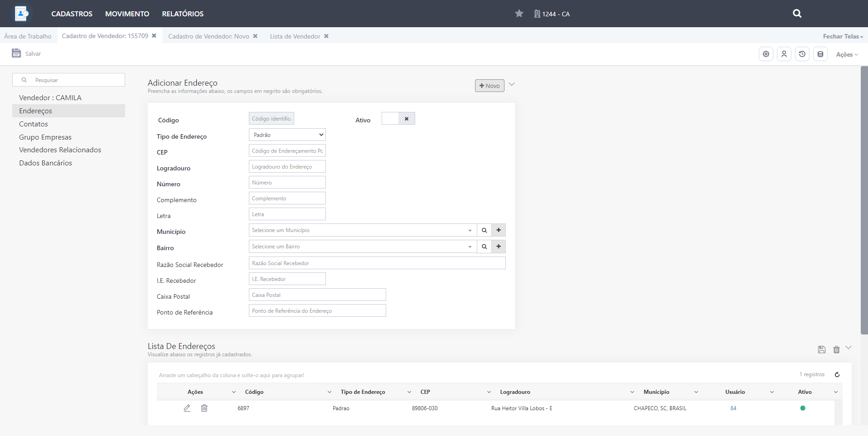This screenshot has width=868, height=436.
Task: Search Bairro with magnifier icon
Action: pyautogui.click(x=484, y=247)
